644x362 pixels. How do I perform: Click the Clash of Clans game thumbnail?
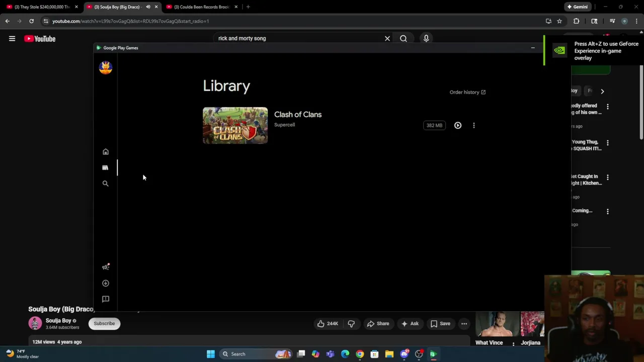235,125
